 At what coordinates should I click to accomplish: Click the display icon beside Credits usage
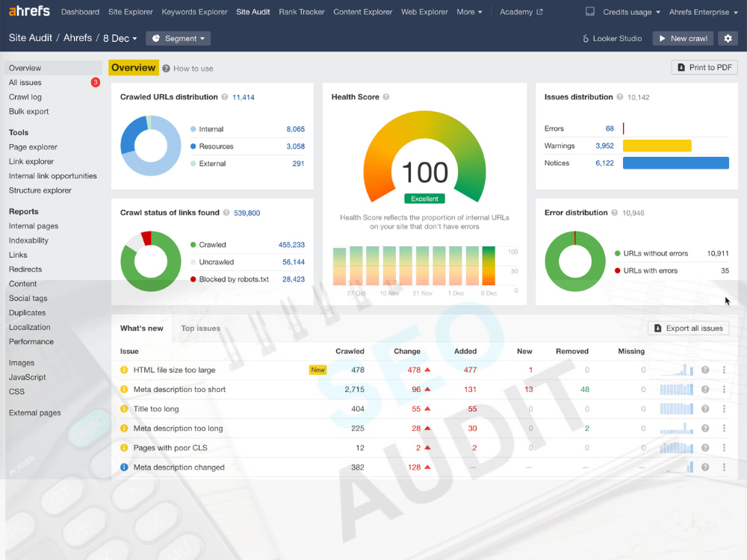point(590,11)
